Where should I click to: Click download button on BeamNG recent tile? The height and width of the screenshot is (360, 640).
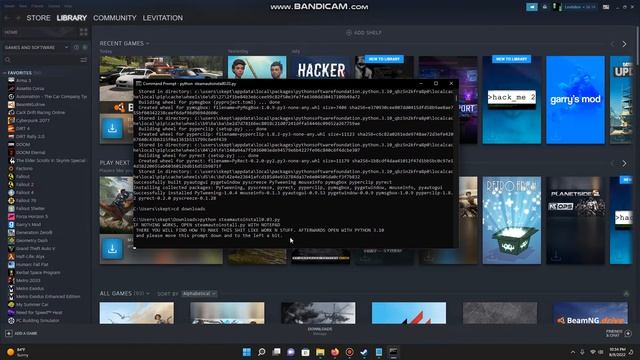click(112, 128)
